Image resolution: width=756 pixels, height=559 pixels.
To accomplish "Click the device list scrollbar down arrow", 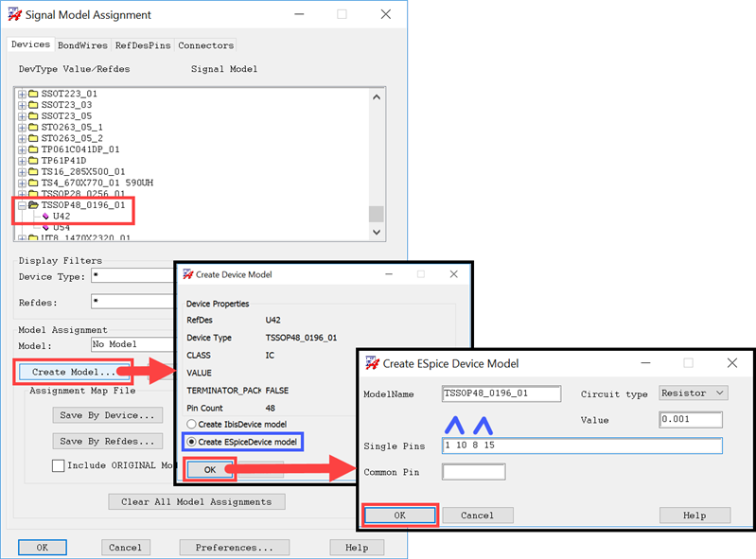I will click(377, 232).
